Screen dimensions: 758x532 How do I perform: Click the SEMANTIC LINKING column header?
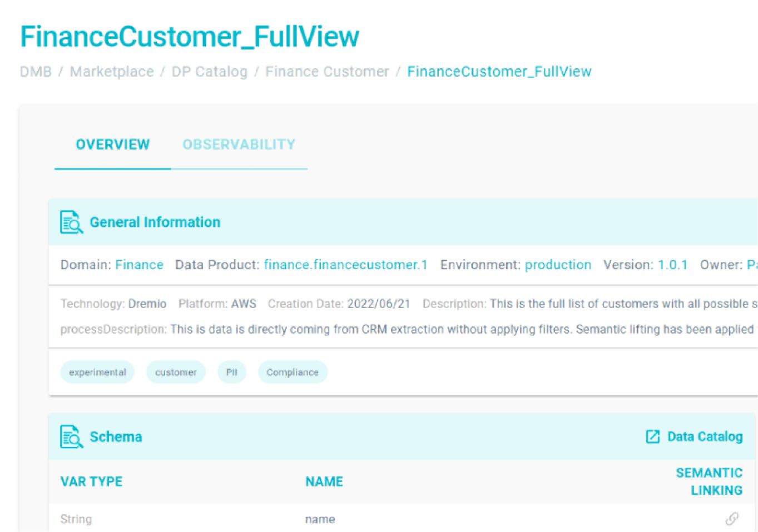point(709,481)
